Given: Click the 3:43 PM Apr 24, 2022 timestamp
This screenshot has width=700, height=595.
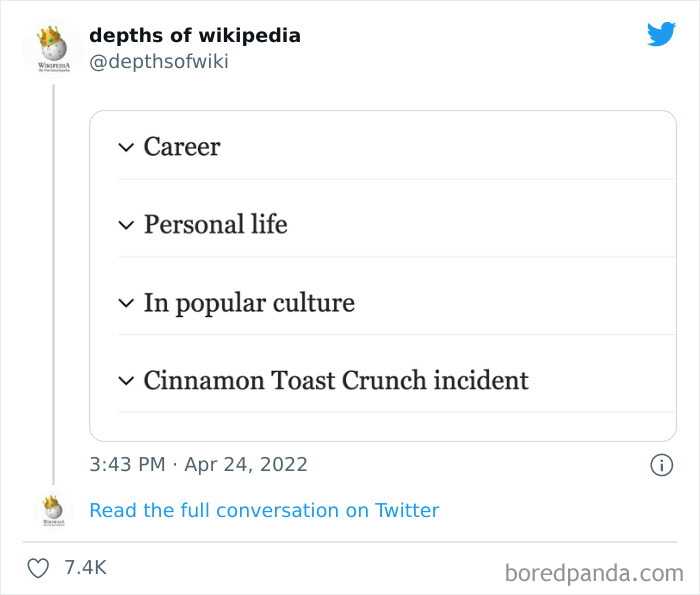Looking at the screenshot, I should 198,465.
